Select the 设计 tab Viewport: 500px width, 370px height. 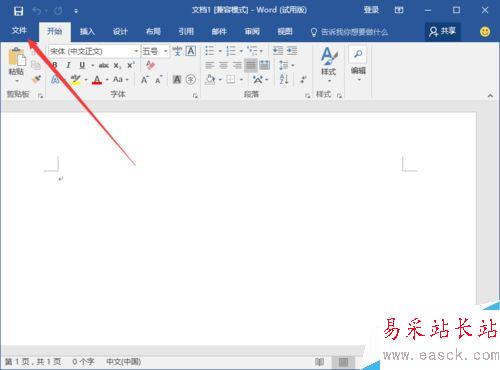(120, 32)
